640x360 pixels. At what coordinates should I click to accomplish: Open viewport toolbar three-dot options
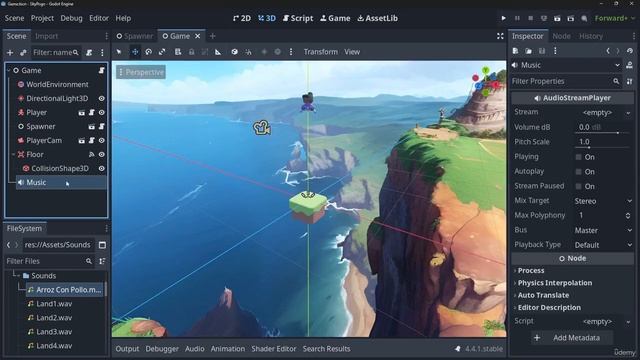coord(291,52)
